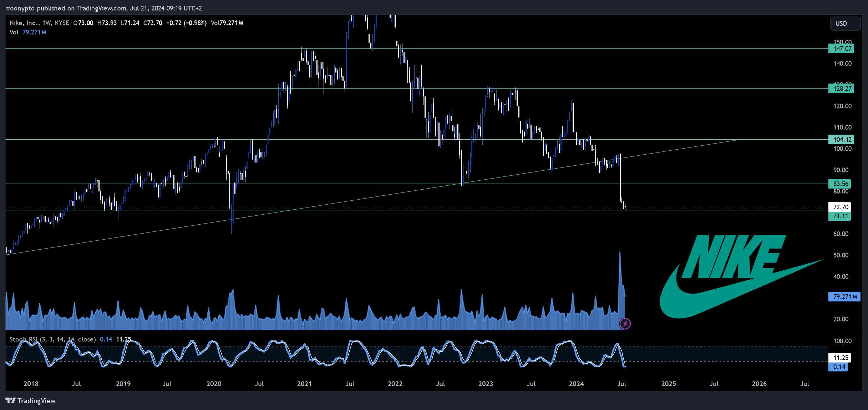This screenshot has width=868, height=410.
Task: Click the 83.56 price level label
Action: coord(839,184)
